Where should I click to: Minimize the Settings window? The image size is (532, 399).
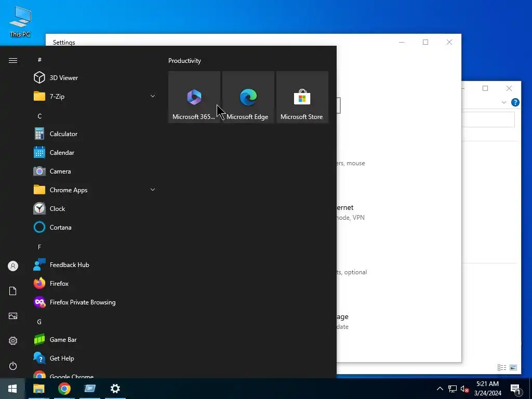(402, 42)
